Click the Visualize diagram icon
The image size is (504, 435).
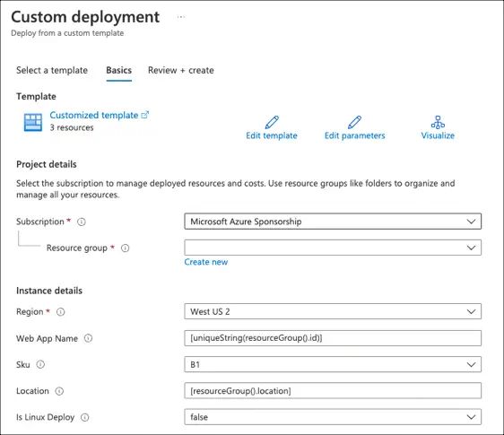438,122
